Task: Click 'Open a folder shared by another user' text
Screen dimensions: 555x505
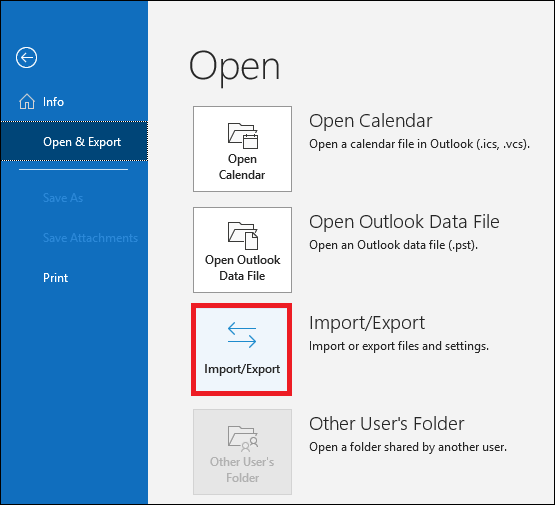Action: point(408,447)
